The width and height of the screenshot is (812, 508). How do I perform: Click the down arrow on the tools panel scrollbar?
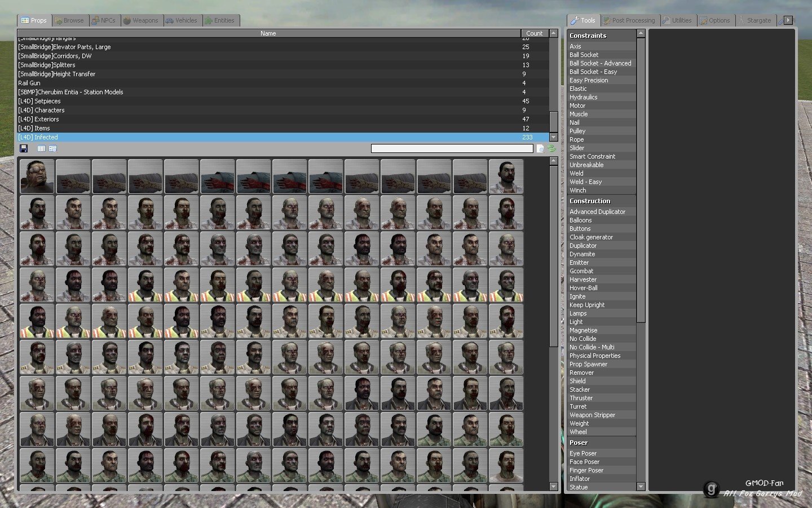[641, 487]
